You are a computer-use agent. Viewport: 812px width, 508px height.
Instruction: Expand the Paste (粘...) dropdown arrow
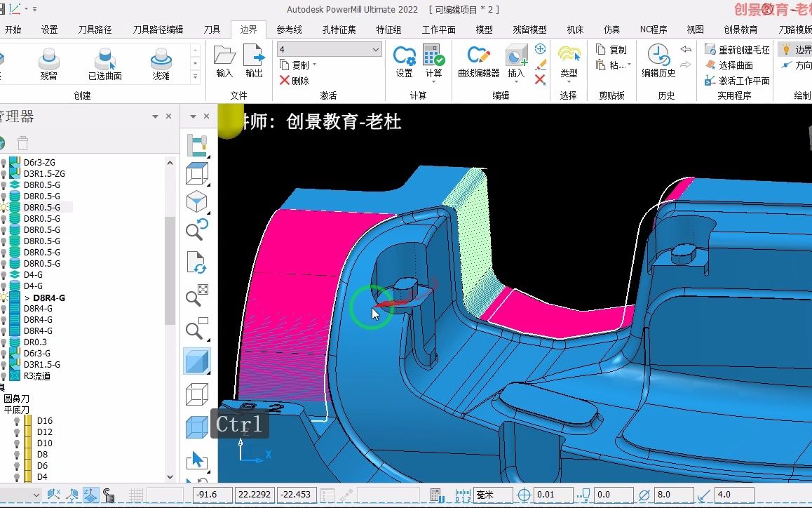(629, 65)
